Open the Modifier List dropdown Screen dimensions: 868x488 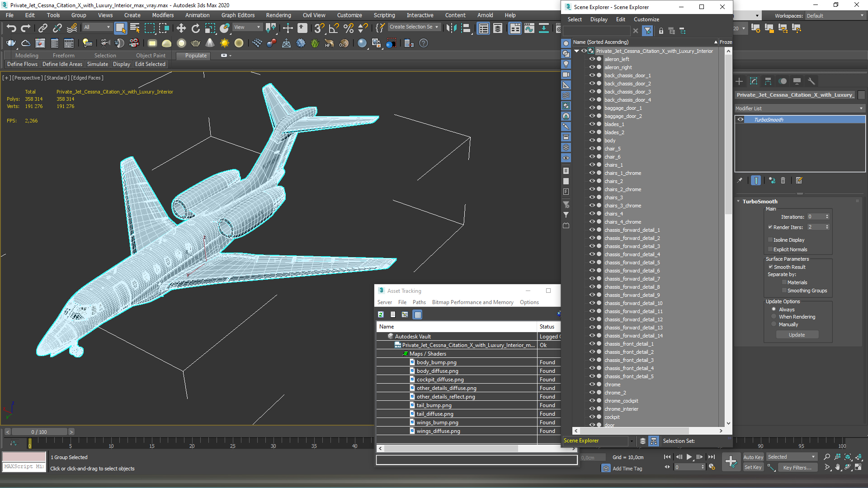coord(799,108)
